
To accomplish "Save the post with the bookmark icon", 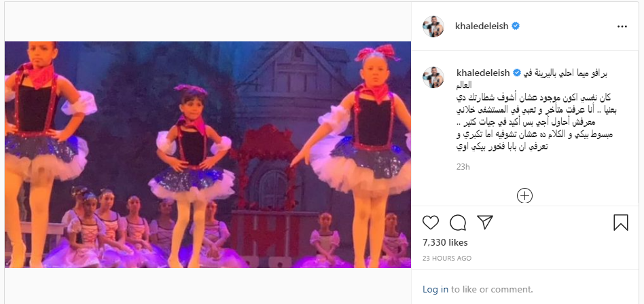I will click(x=621, y=223).
